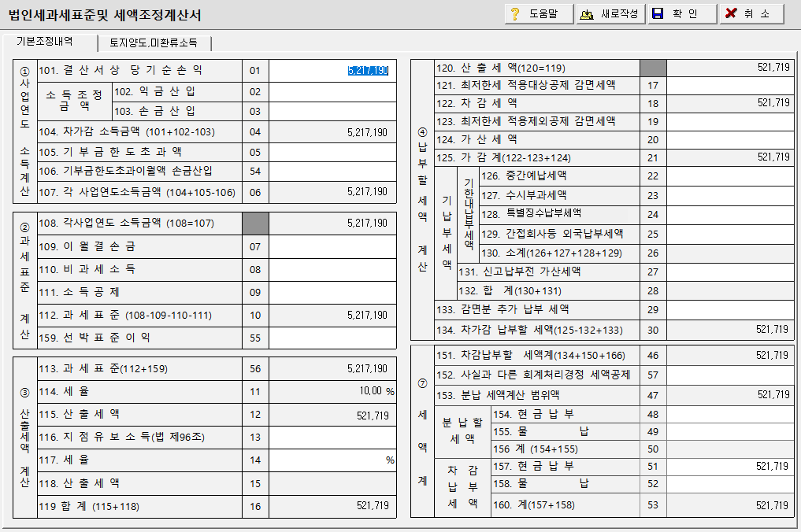This screenshot has width=801, height=532.
Task: Click the 130 소계 value field
Action: (x=730, y=253)
